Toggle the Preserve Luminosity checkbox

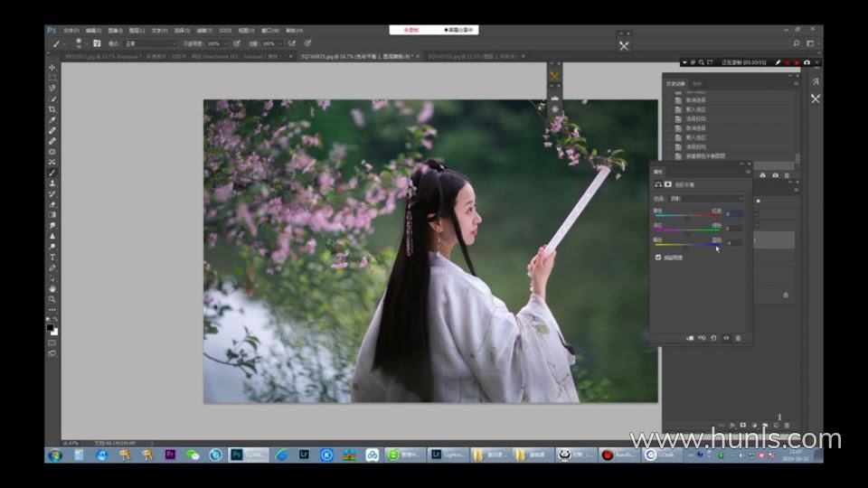click(x=658, y=258)
